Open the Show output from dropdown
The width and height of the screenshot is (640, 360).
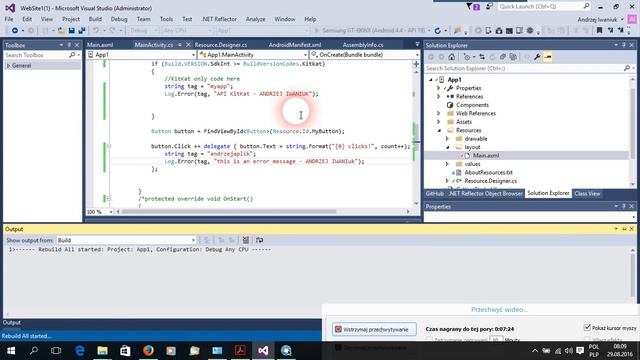tap(126, 240)
